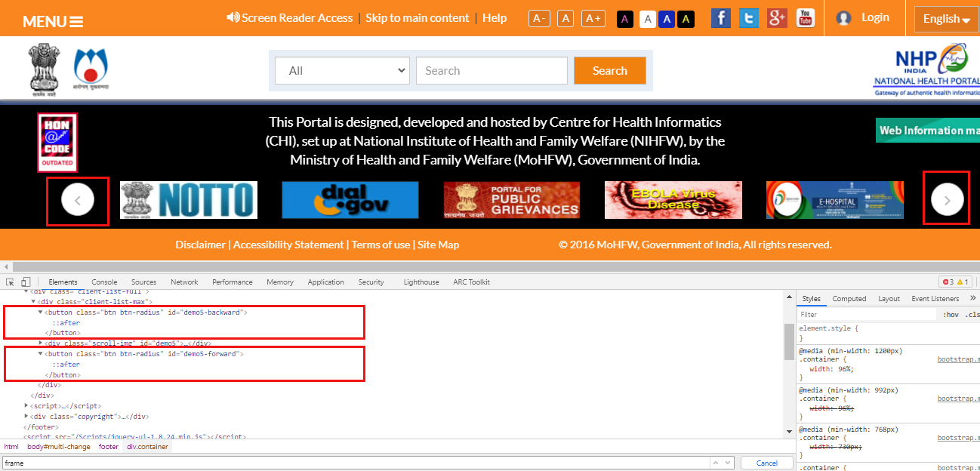The height and width of the screenshot is (471, 980).
Task: Open the Portal for Public Grievances banner
Action: (x=512, y=200)
